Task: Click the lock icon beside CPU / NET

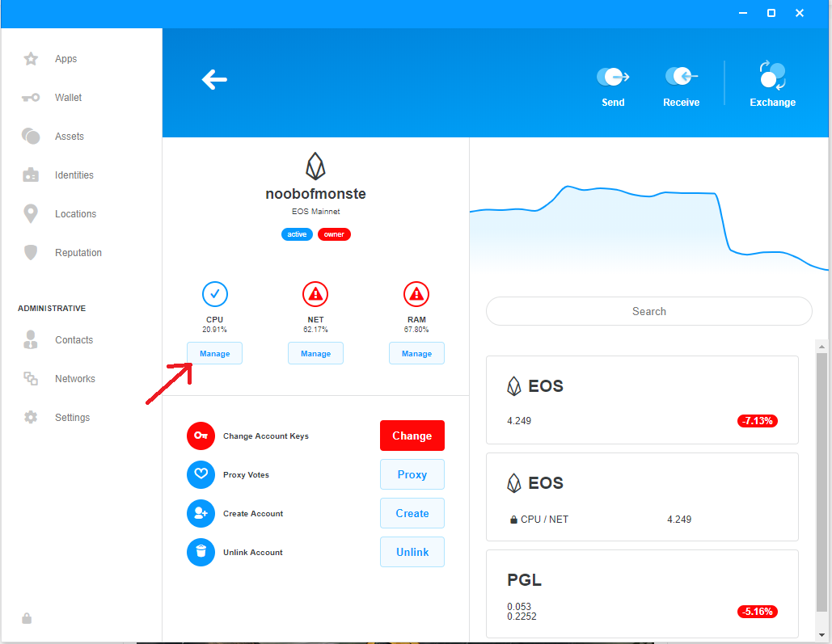Action: tap(513, 520)
